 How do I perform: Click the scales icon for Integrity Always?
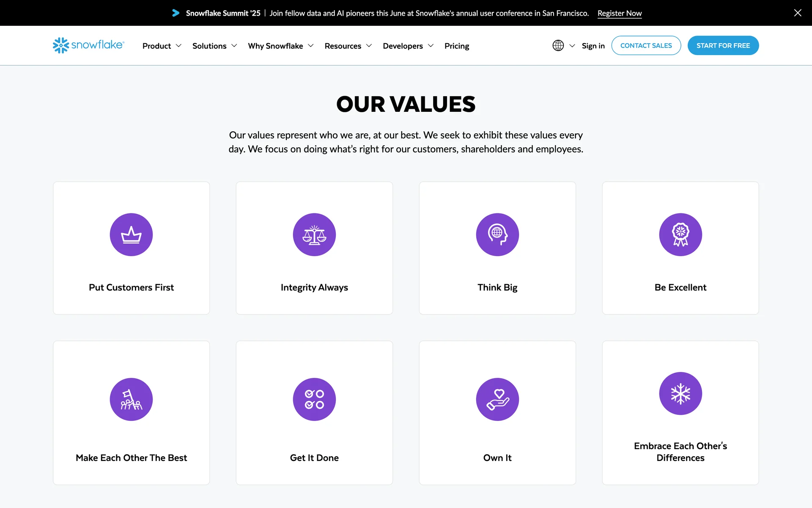coord(314,235)
